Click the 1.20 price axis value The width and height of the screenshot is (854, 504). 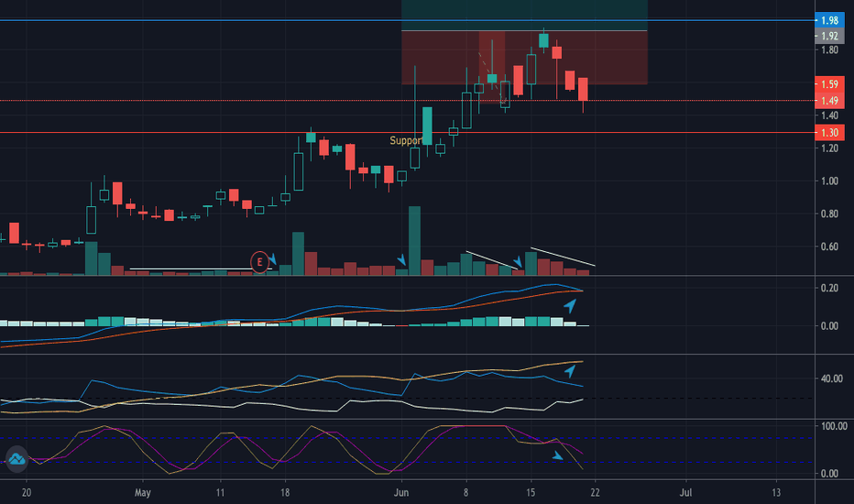(x=829, y=148)
